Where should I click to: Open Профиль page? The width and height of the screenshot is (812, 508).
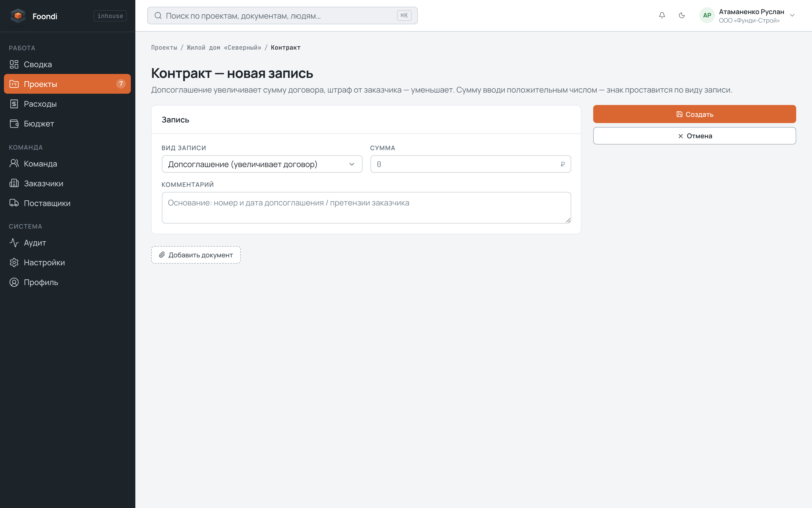click(67, 282)
